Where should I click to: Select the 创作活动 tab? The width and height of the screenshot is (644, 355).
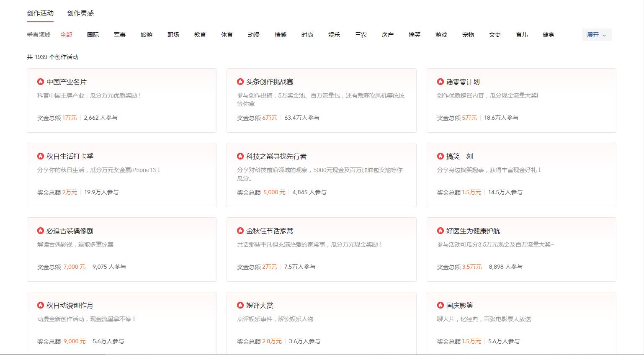(40, 13)
